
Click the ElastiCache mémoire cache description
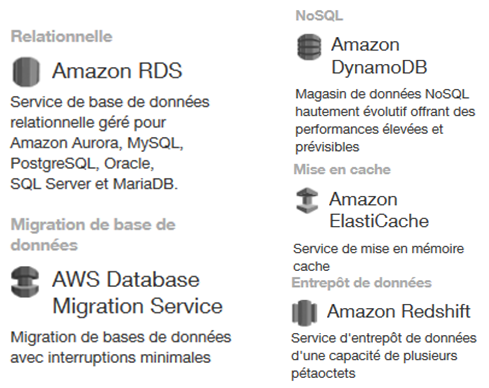(378, 257)
